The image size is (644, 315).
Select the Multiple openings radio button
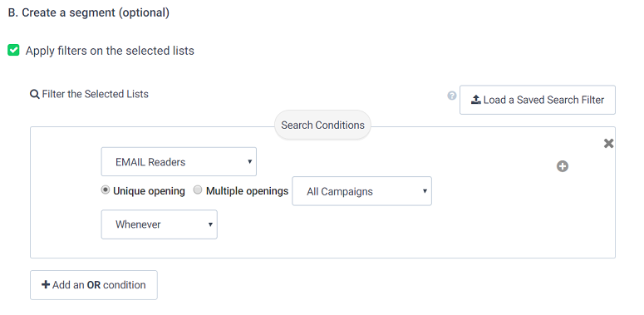click(198, 190)
